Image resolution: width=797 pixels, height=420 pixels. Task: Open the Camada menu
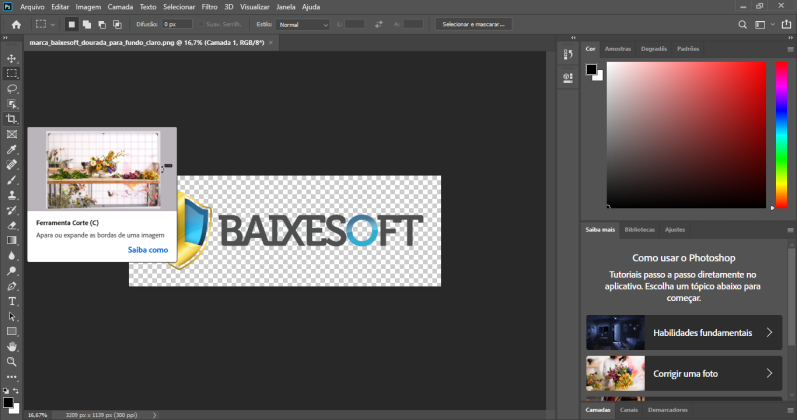click(120, 7)
